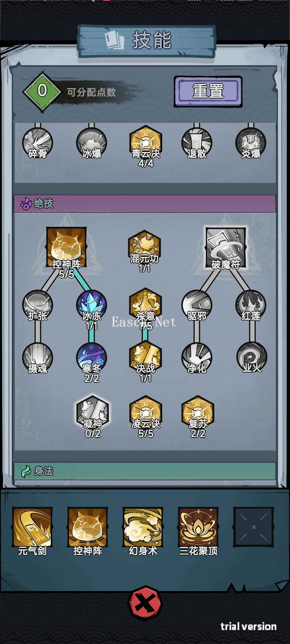Tap the 冰爆 skill icon
Screen dimensions: 290x644
click(x=92, y=143)
